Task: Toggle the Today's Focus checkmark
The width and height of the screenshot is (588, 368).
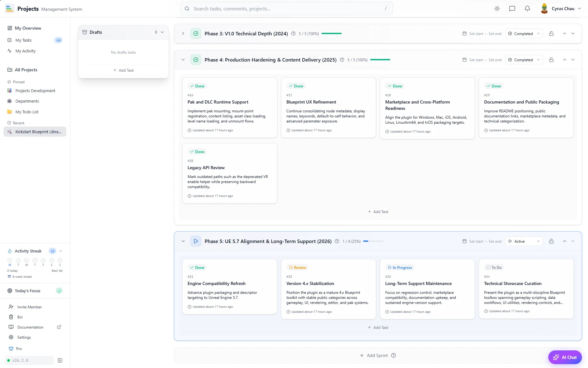Action: click(x=59, y=291)
